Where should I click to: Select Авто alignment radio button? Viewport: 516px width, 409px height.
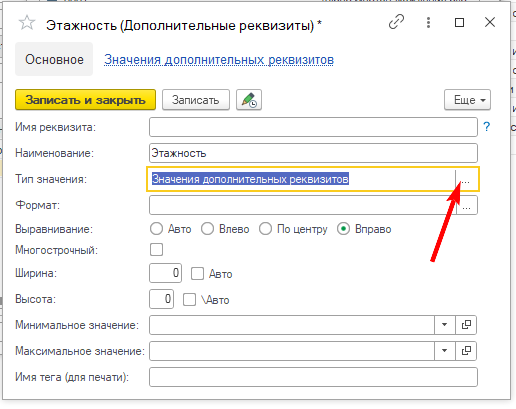pos(156,229)
